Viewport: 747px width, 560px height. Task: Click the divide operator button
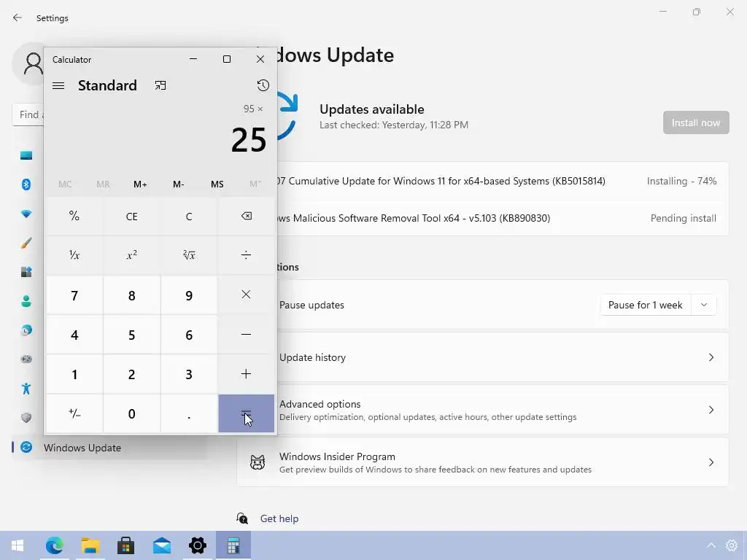tap(246, 255)
